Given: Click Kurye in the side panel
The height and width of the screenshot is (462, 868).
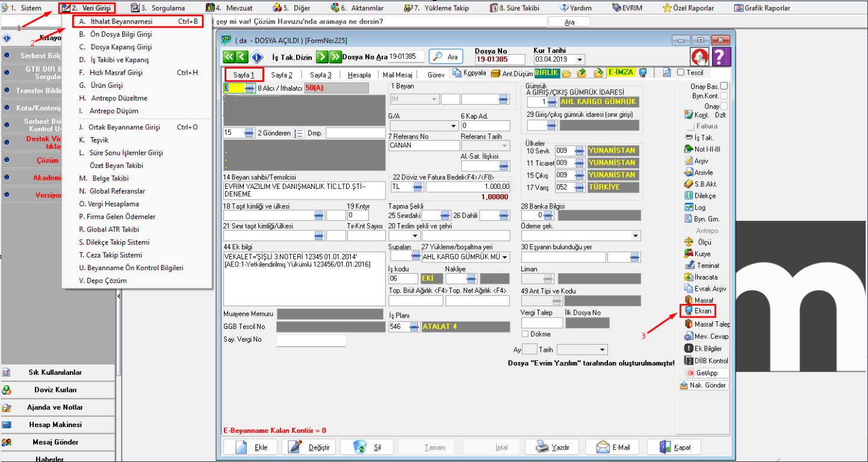Looking at the screenshot, I should pos(698,254).
